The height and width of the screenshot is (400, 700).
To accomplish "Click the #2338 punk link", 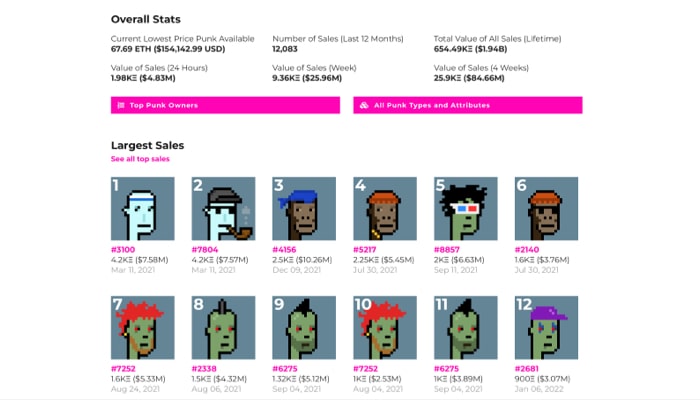I will click(x=204, y=369).
